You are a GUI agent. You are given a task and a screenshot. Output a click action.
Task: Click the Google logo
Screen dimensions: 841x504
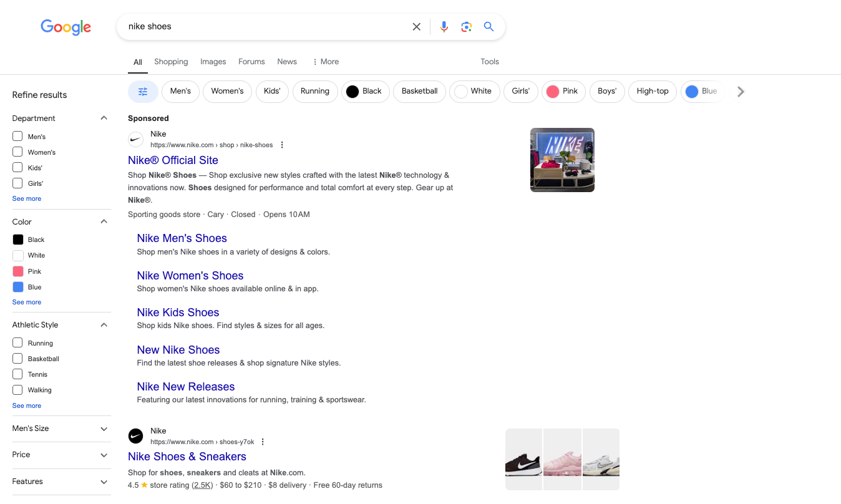(66, 27)
